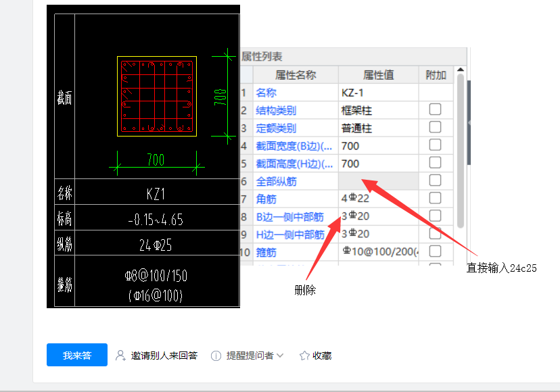This screenshot has height=392, width=560.
Task: Click the 普通柱 value cell
Action: 378,128
